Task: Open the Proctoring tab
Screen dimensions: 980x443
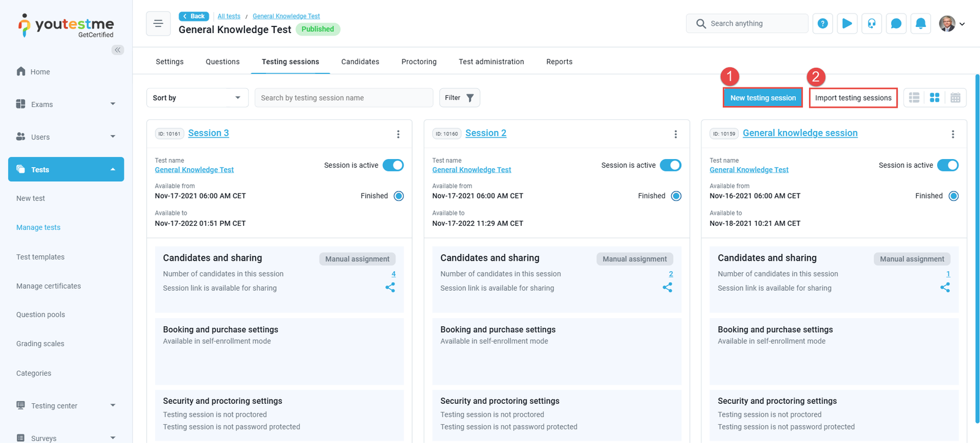Action: (419, 62)
